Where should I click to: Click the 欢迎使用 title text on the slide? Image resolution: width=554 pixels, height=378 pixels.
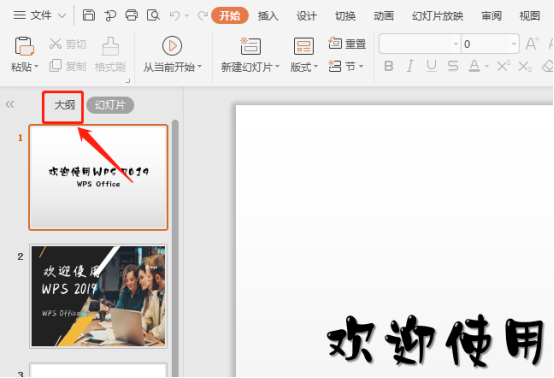pyautogui.click(x=435, y=341)
